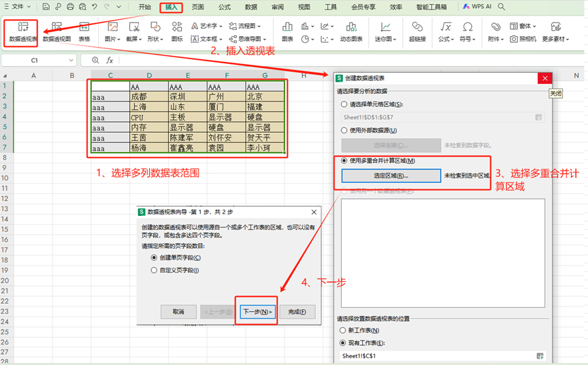Click the 公式 formula icon

[446, 27]
